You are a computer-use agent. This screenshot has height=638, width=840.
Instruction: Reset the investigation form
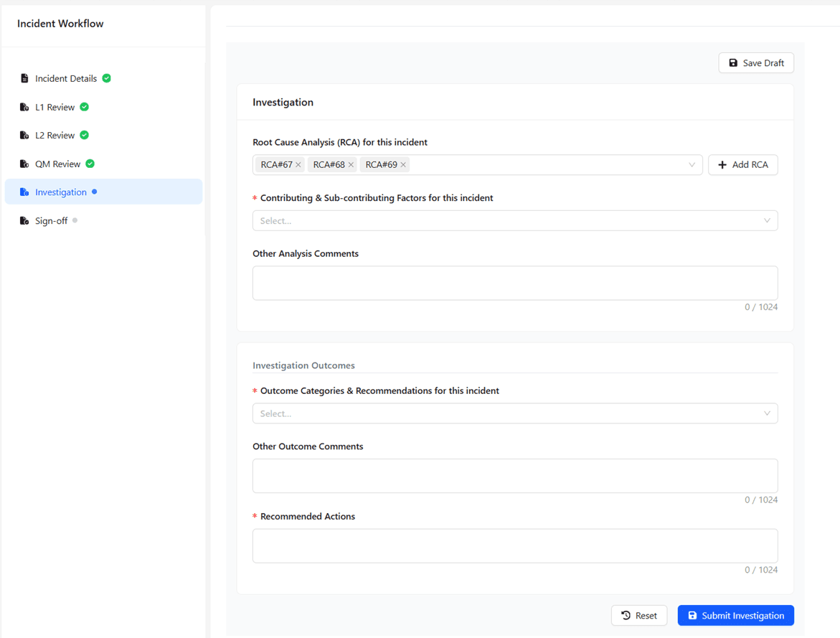[638, 616]
